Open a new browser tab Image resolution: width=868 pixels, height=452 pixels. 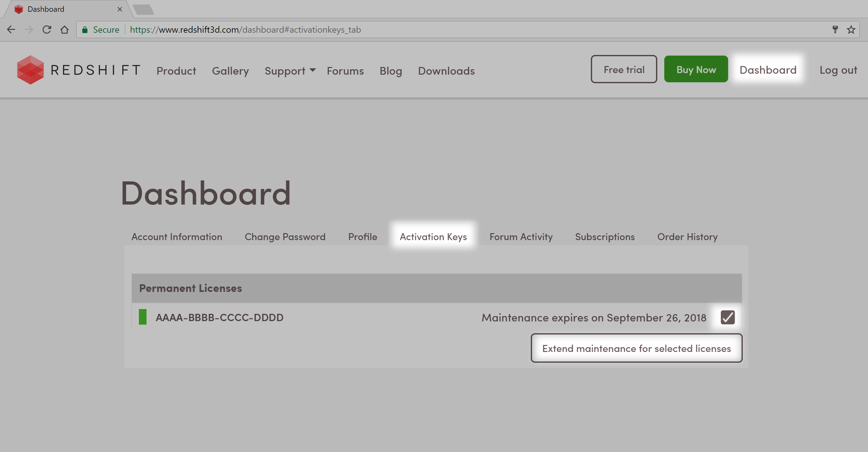pyautogui.click(x=144, y=10)
